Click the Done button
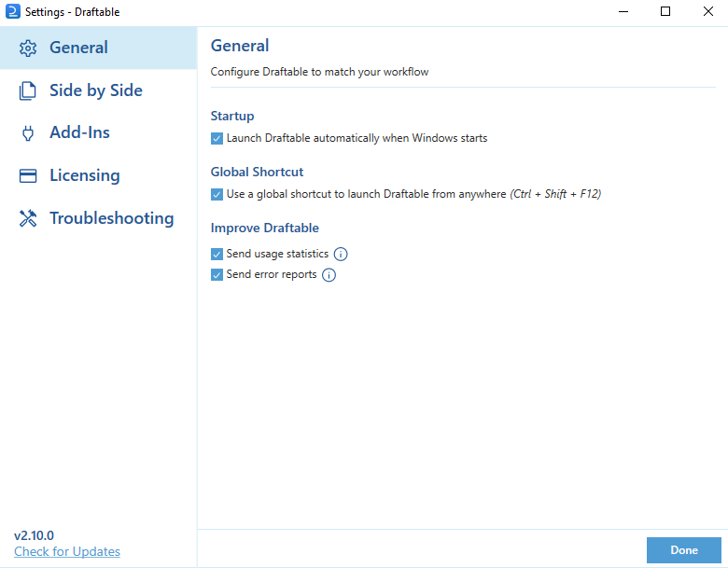Viewport: 728px width, 568px height. click(684, 550)
